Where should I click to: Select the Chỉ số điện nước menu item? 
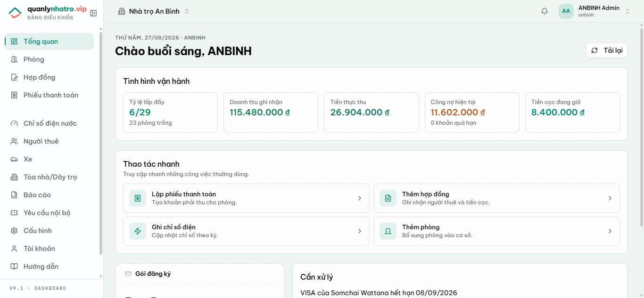point(49,123)
